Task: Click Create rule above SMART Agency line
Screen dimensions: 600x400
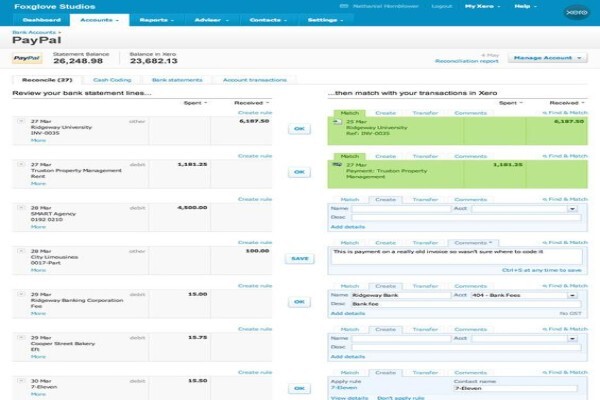Action: tap(255, 199)
